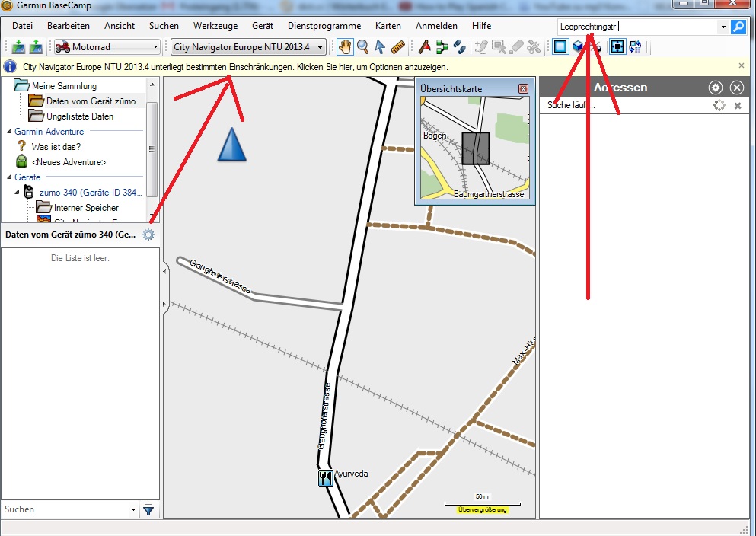Click the grayed divide scissors tool
Image resolution: width=756 pixels, height=536 pixels.
(534, 46)
